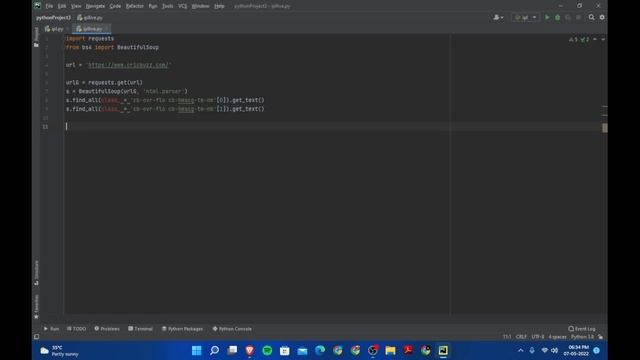The width and height of the screenshot is (640, 360).
Task: Click line:column 11:1 status indicator
Action: (x=507, y=337)
